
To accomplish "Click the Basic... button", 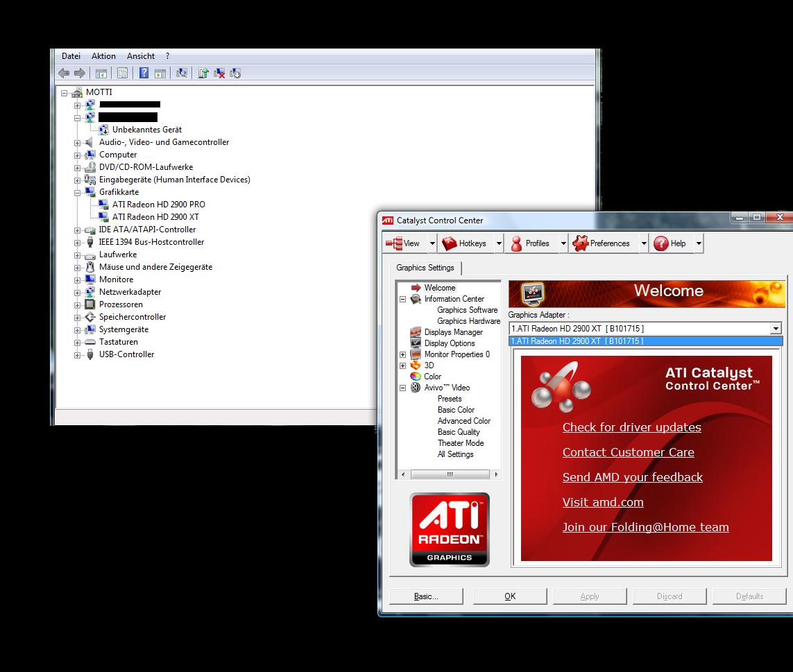I will point(426,596).
